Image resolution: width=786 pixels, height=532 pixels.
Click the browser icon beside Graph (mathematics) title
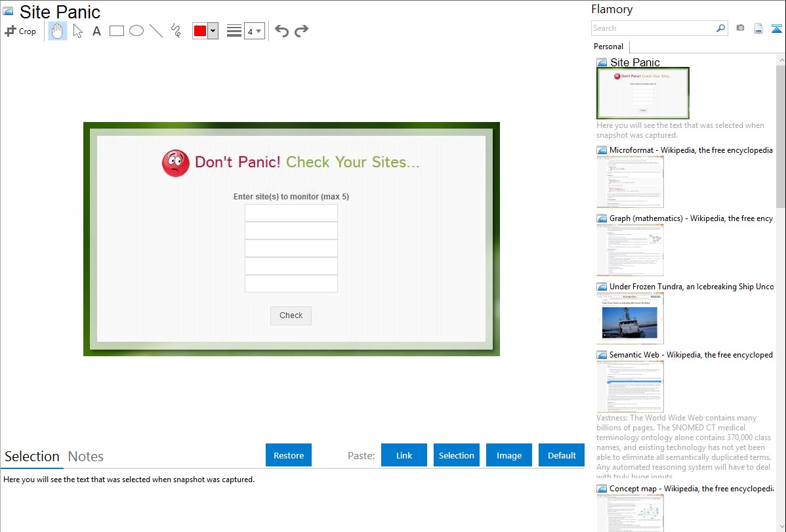tap(602, 218)
